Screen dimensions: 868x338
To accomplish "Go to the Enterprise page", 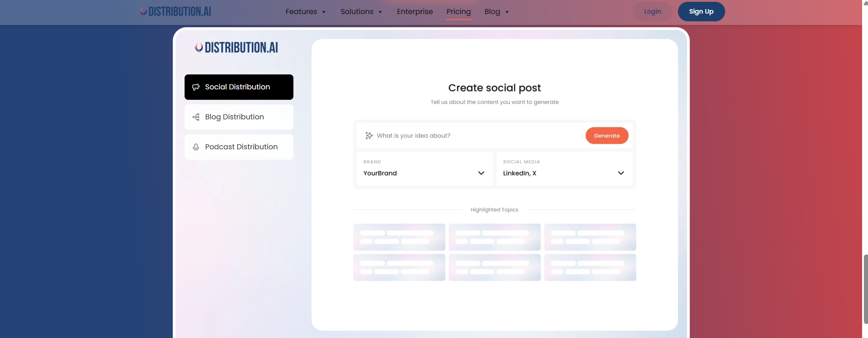I will point(414,12).
